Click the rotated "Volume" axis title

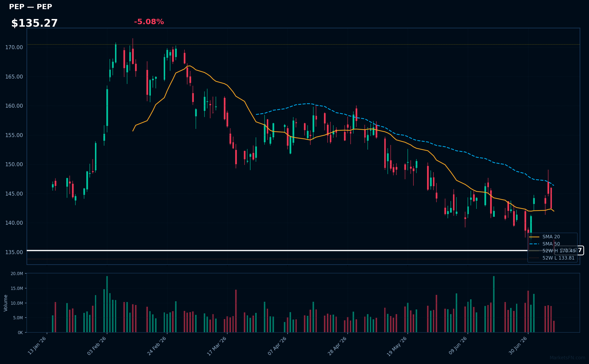(6, 303)
